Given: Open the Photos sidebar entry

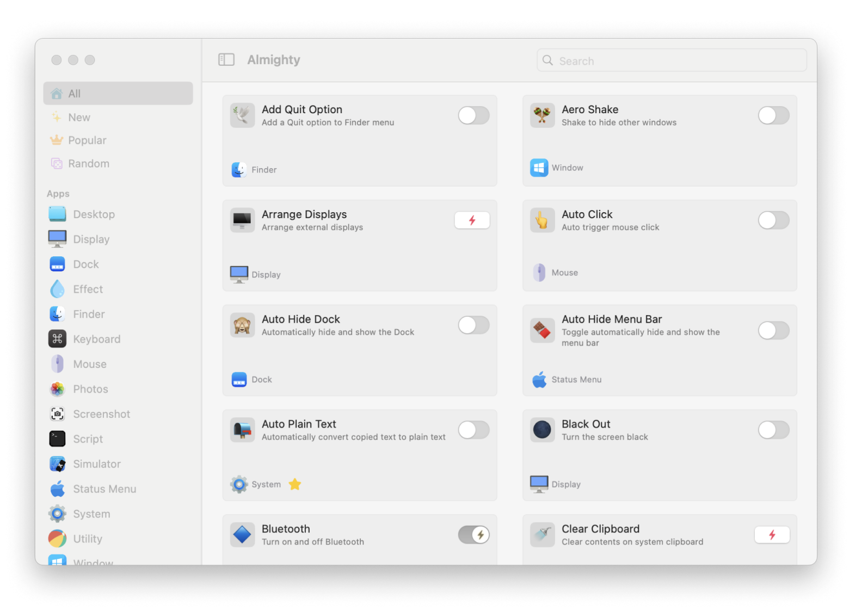Looking at the screenshot, I should [x=118, y=389].
